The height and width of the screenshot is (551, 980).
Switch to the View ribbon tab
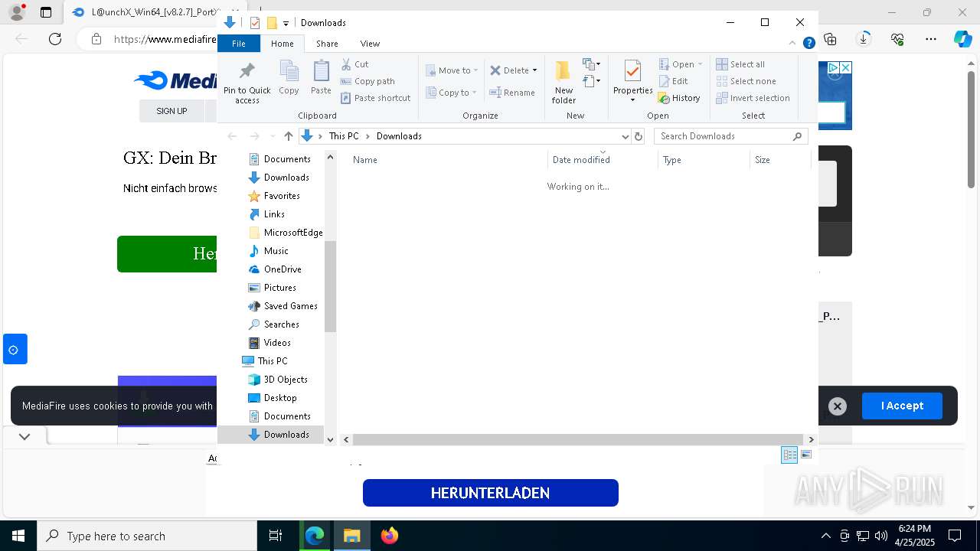click(370, 44)
